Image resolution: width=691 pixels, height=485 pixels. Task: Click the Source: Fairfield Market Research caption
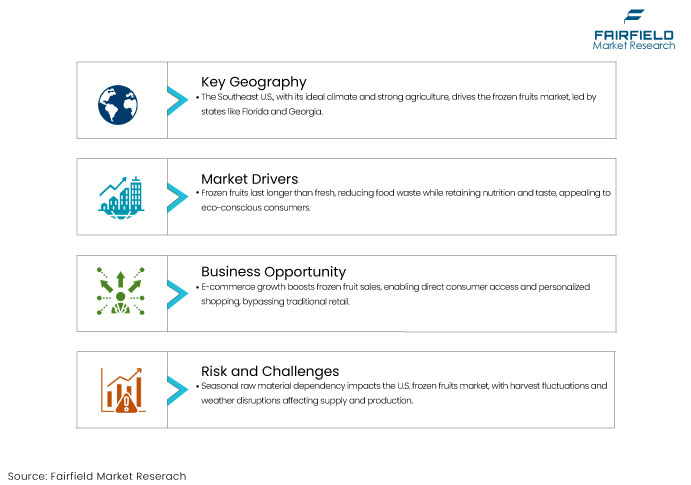97,476
